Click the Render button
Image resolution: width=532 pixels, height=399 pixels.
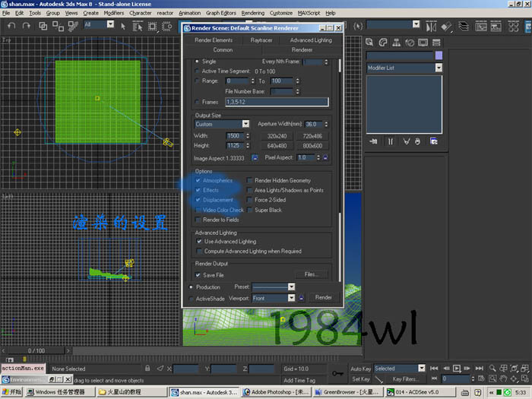tap(323, 298)
